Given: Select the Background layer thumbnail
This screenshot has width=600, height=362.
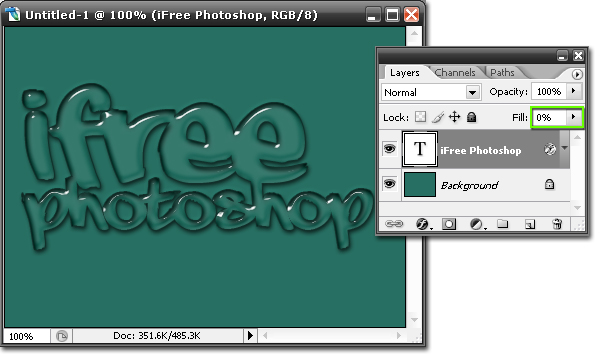Looking at the screenshot, I should [420, 184].
